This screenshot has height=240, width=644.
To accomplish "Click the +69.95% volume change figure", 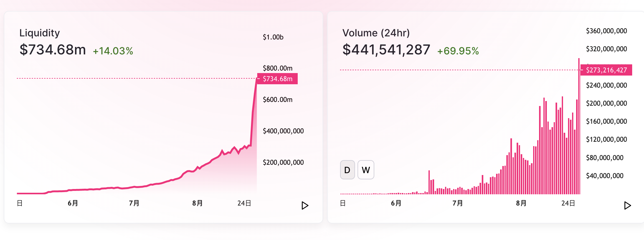I will 458,51.
